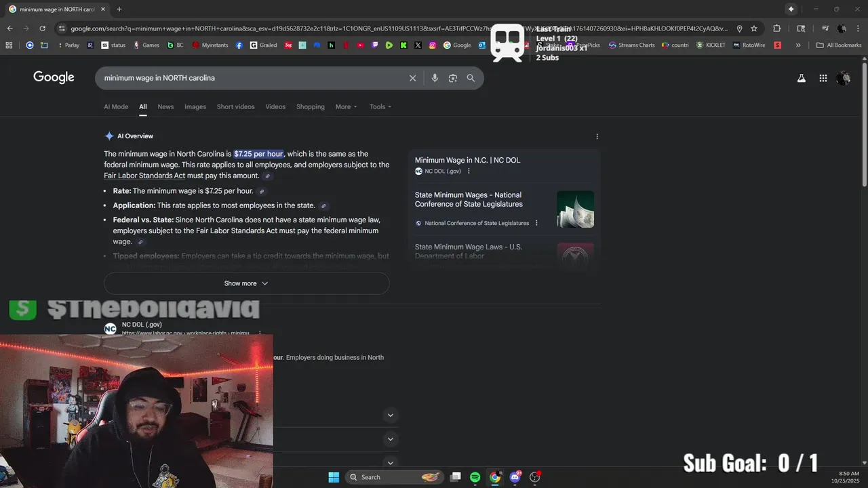Image resolution: width=868 pixels, height=488 pixels.
Task: Switch to the Shopping tab
Action: click(x=311, y=107)
